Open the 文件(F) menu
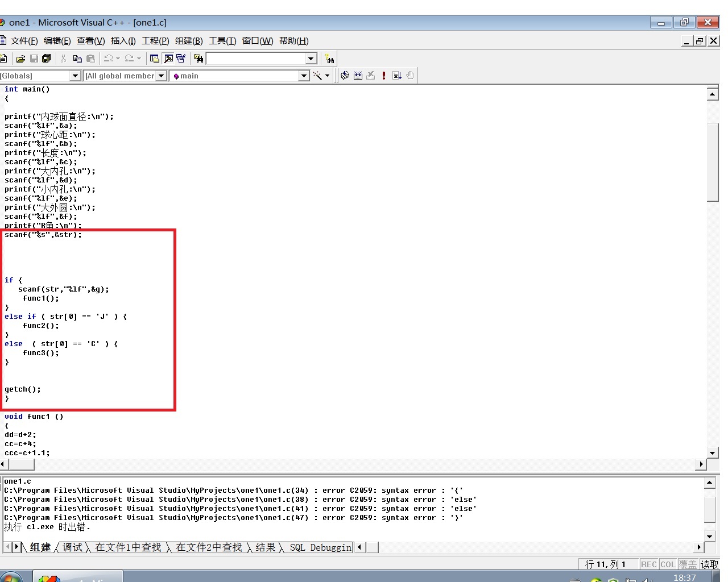The height and width of the screenshot is (582, 728). tap(24, 41)
